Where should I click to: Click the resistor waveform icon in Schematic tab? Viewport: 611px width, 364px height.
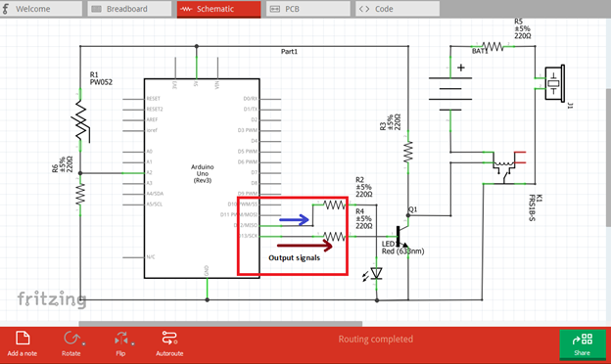point(186,9)
